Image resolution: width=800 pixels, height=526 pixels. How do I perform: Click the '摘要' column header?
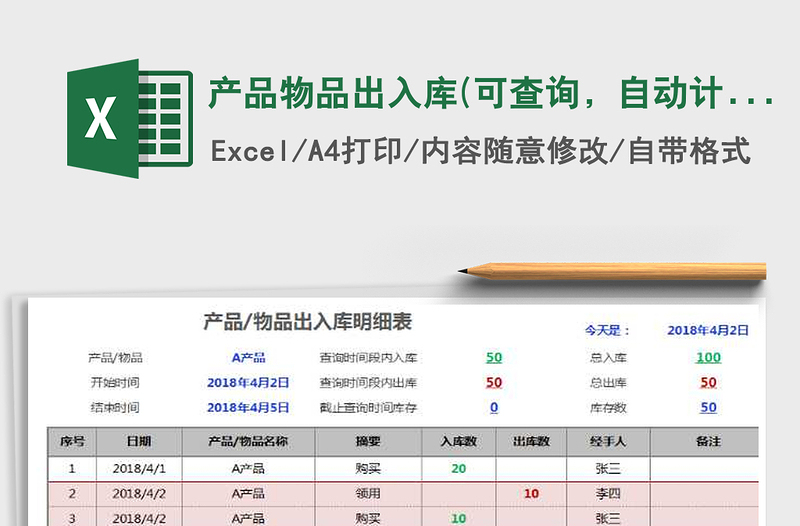pos(368,442)
